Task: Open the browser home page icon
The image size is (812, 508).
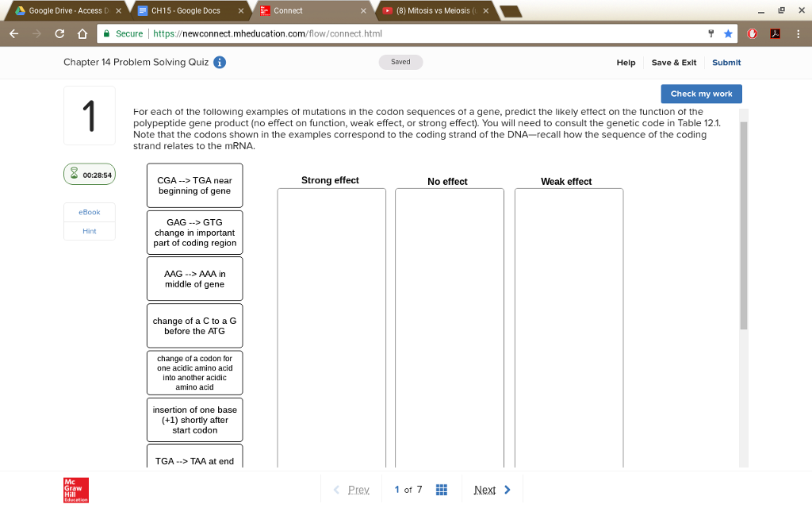Action: point(82,33)
